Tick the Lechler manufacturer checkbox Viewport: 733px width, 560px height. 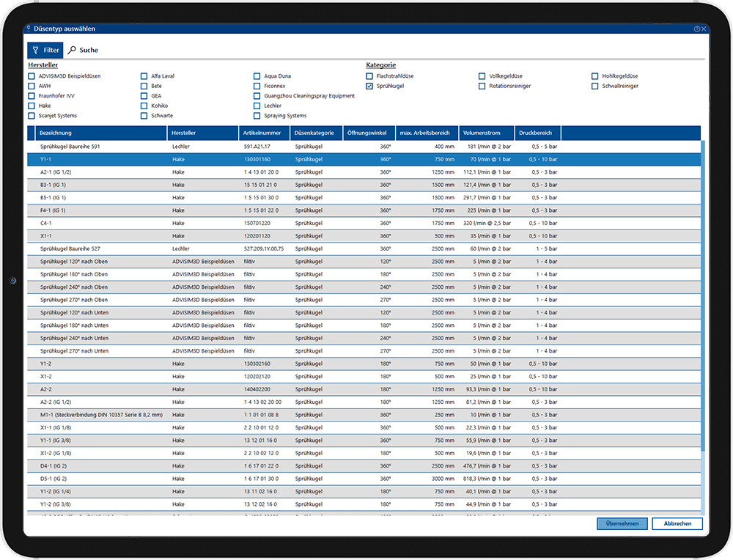257,106
